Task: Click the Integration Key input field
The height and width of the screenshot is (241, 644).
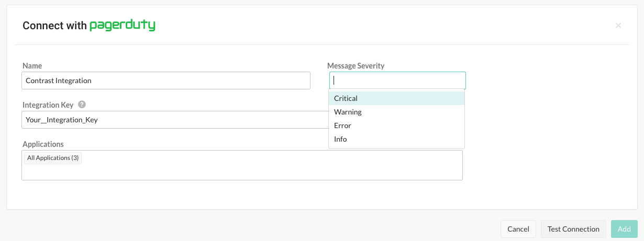Action: coord(173,120)
